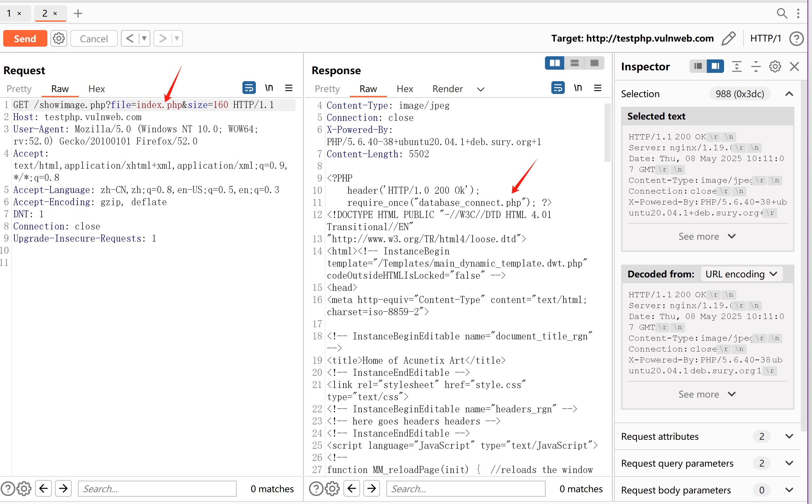The image size is (812, 504).
Task: Go to next match in Response search
Action: 372,489
